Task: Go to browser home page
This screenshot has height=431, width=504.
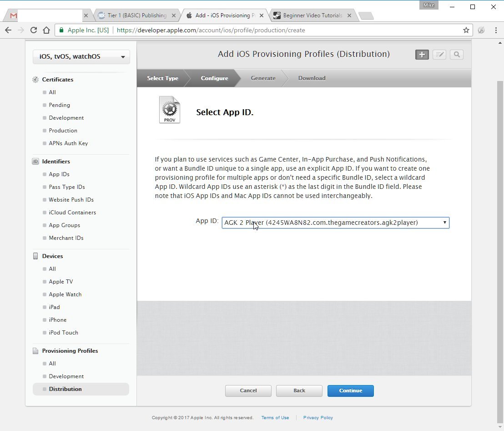Action: (46, 30)
